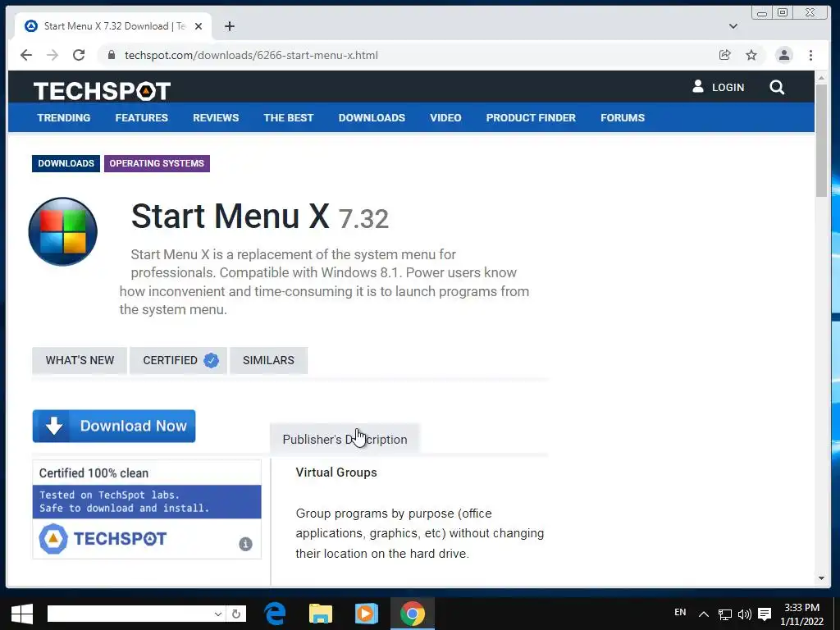
Task: Click the Start Menu X app logo
Action: coord(62,231)
